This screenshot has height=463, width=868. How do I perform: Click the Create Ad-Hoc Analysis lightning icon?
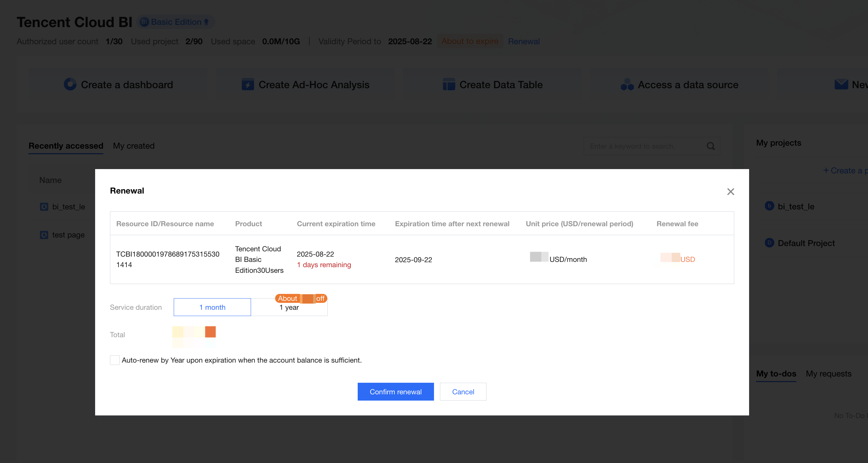[248, 84]
